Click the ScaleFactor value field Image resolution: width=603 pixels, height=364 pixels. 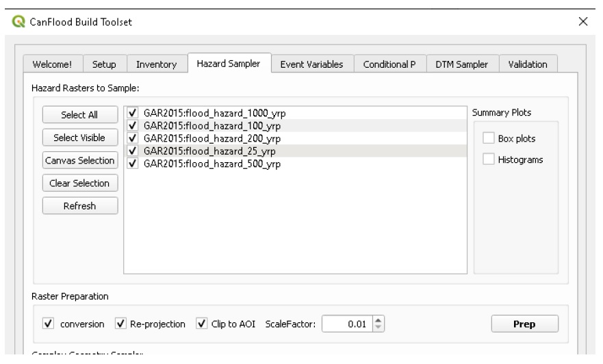[x=347, y=324]
